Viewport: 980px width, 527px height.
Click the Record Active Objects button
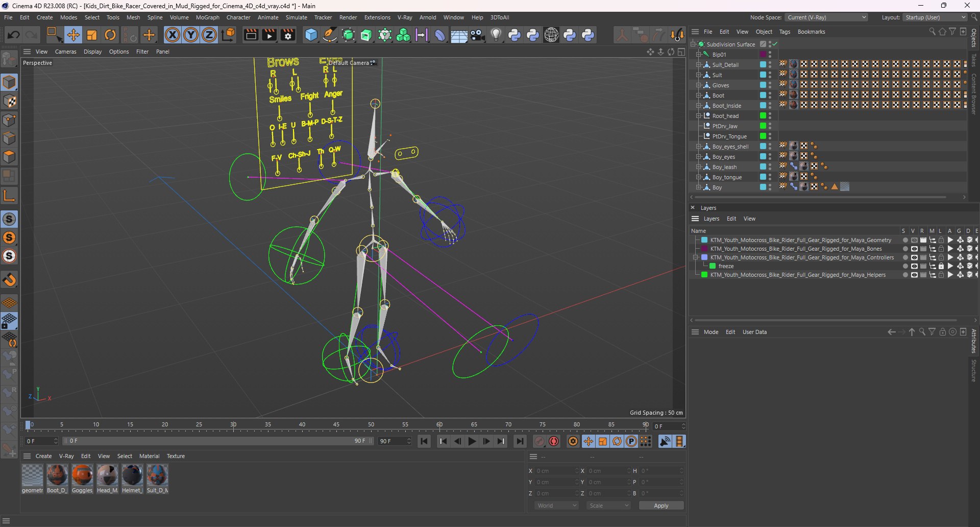click(539, 441)
